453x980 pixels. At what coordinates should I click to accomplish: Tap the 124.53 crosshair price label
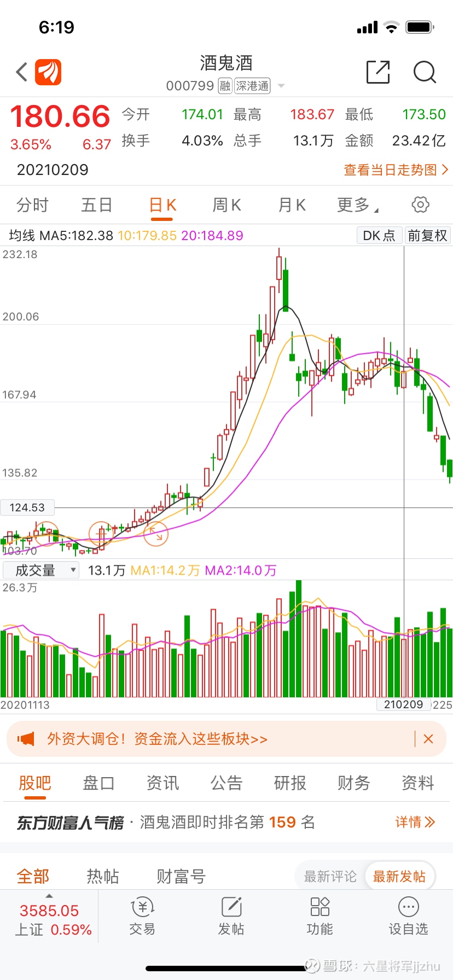[27, 507]
